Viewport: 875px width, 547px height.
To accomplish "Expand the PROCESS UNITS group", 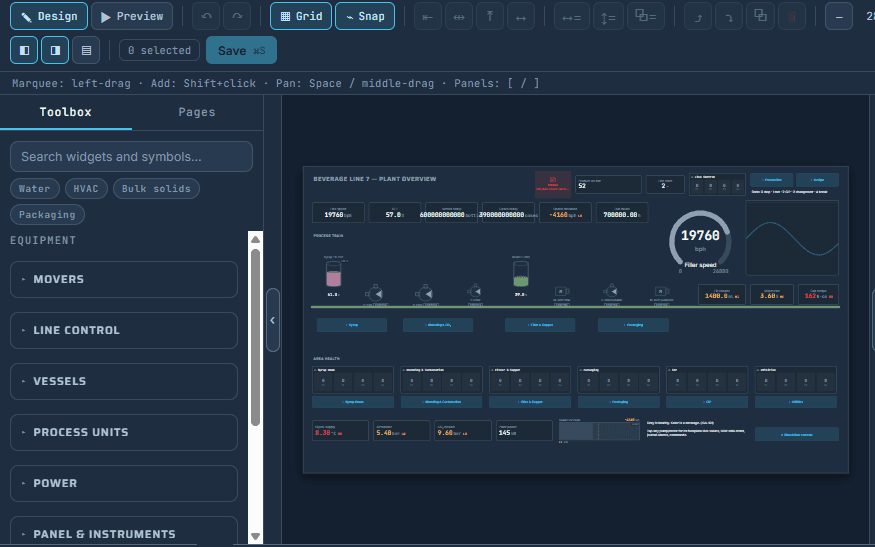I will (124, 432).
